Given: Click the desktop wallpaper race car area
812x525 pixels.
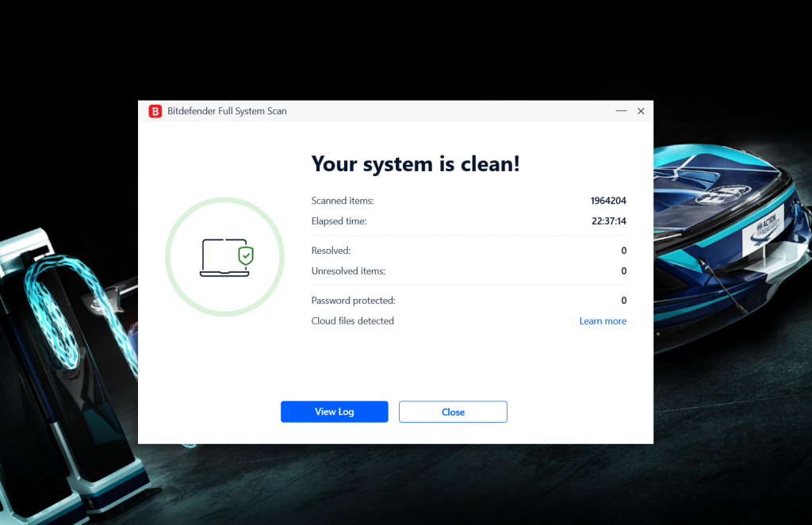Looking at the screenshot, I should point(730,238).
